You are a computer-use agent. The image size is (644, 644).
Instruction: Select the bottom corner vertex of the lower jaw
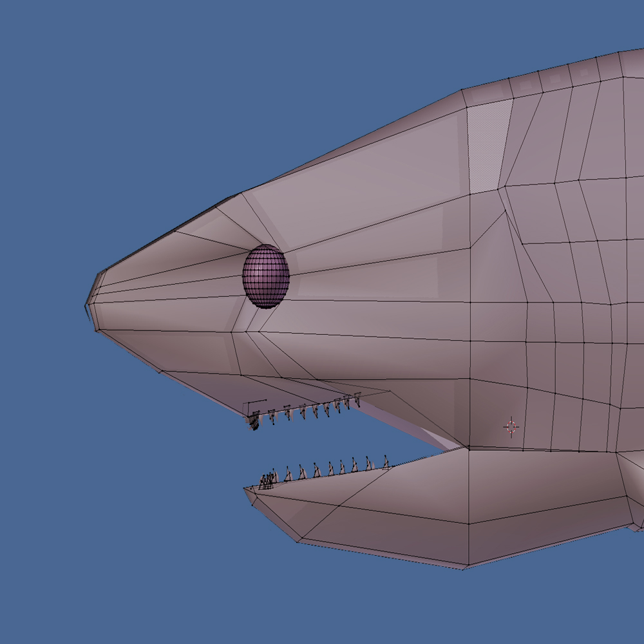[466, 568]
